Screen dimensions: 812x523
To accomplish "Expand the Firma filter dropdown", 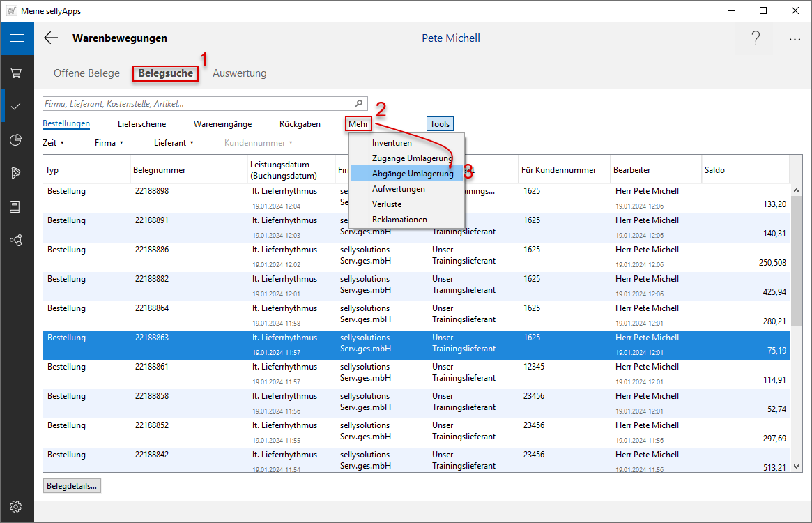I will tap(109, 143).
